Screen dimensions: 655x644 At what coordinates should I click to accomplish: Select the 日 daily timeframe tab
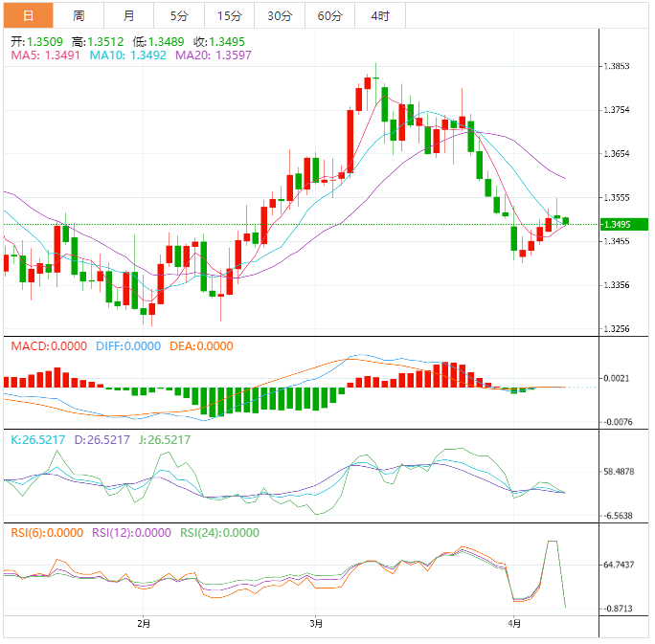[29, 15]
